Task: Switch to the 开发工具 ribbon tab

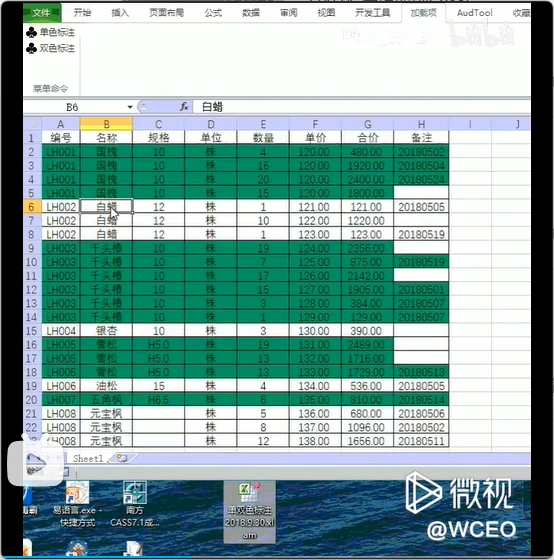Action: pyautogui.click(x=373, y=13)
